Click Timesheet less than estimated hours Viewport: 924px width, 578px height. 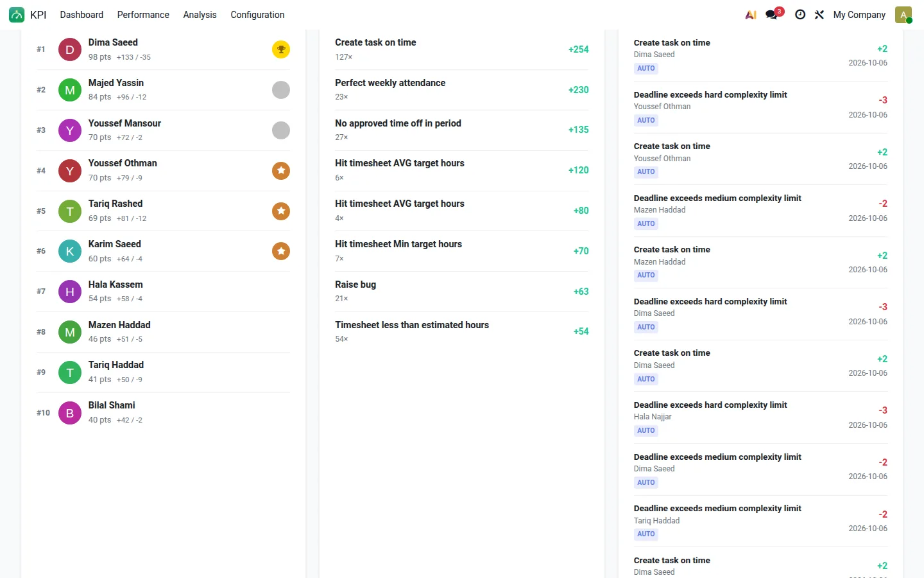click(412, 325)
